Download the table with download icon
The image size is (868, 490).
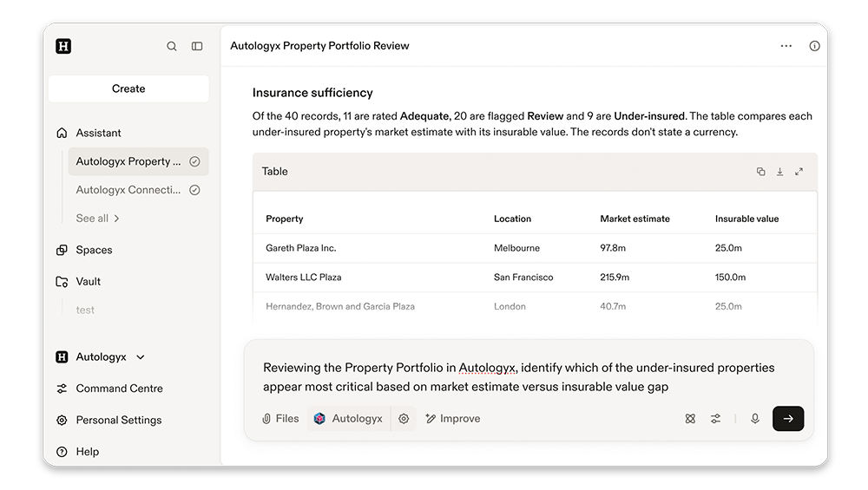click(779, 172)
